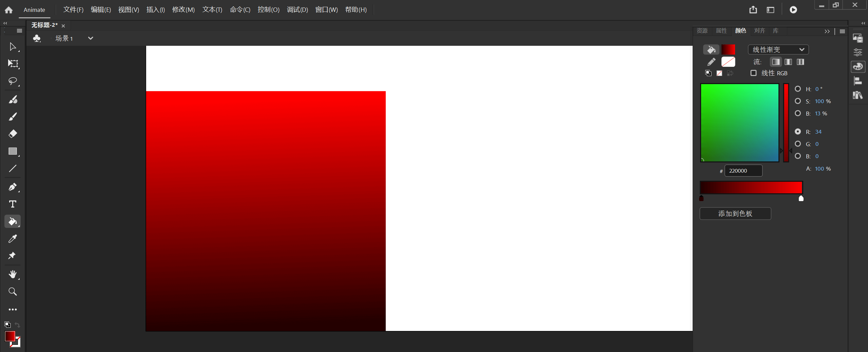Click the stroke color swatch with red slash

point(728,62)
